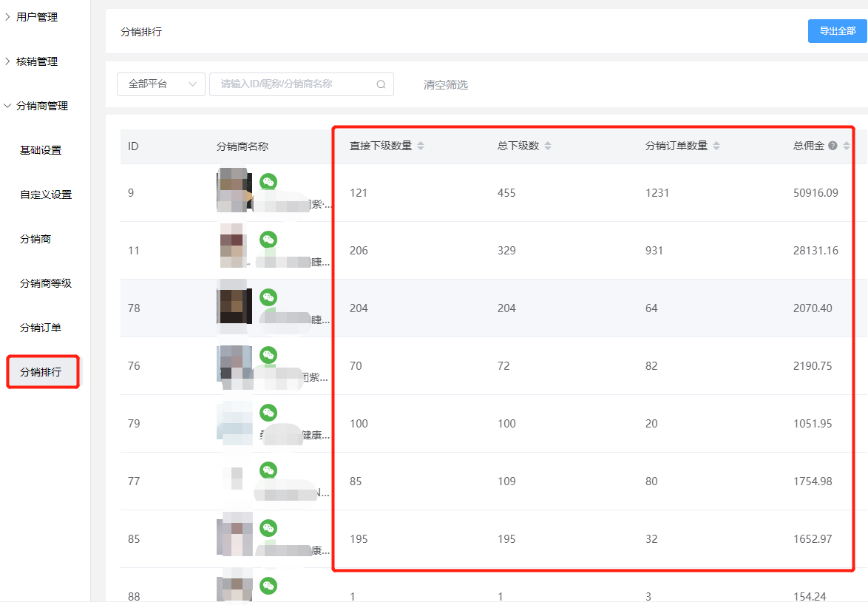
Task: Go to 分销订单 menu item
Action: 41,328
